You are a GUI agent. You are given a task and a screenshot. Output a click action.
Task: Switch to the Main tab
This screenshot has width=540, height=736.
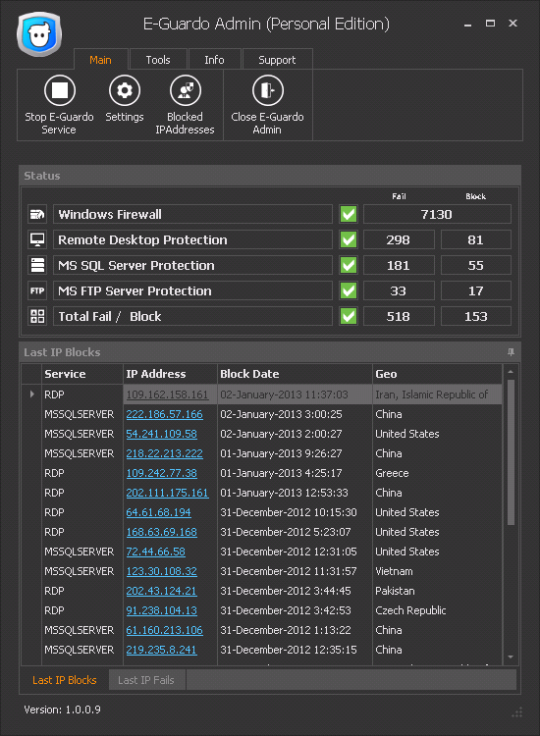100,60
